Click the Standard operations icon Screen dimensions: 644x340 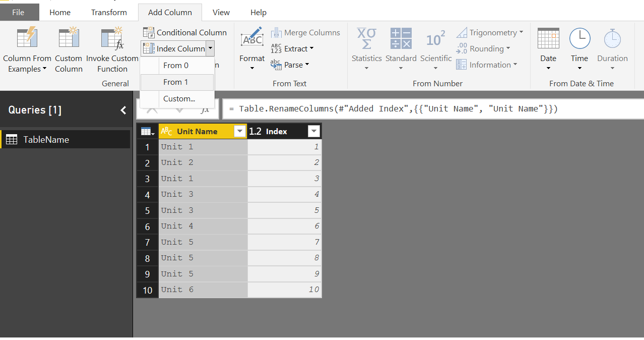[x=401, y=38]
